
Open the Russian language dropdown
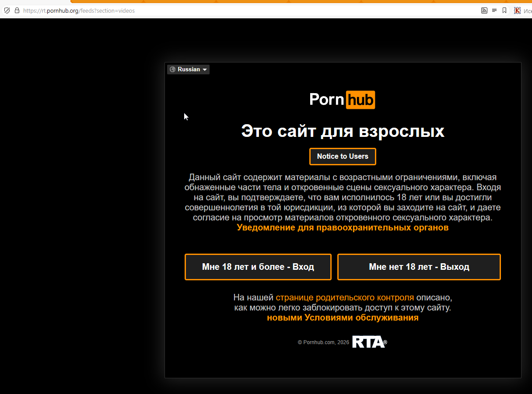188,70
